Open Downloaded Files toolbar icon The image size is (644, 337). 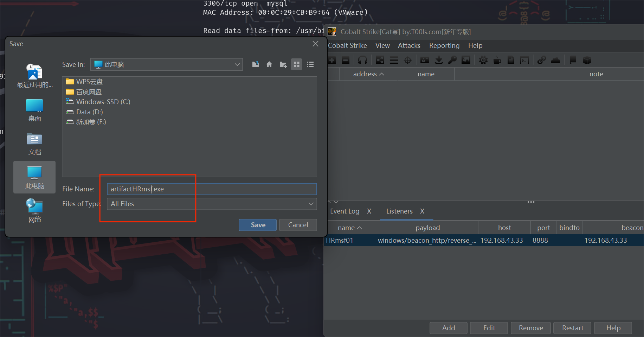click(439, 60)
